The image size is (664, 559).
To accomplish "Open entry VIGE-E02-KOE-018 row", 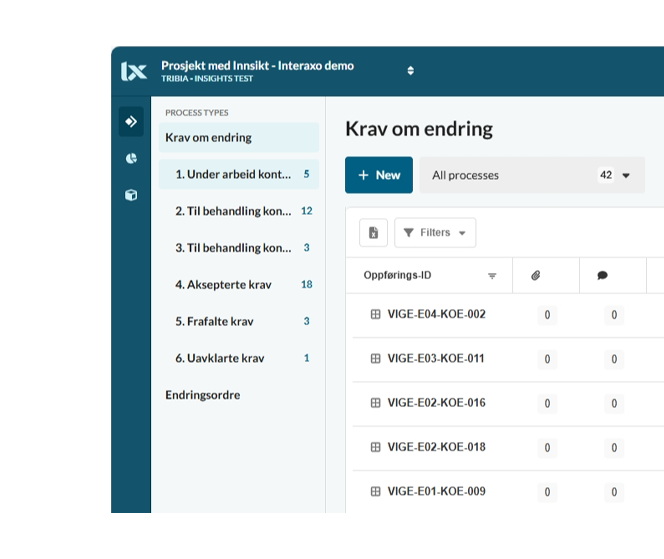I will 436,447.
